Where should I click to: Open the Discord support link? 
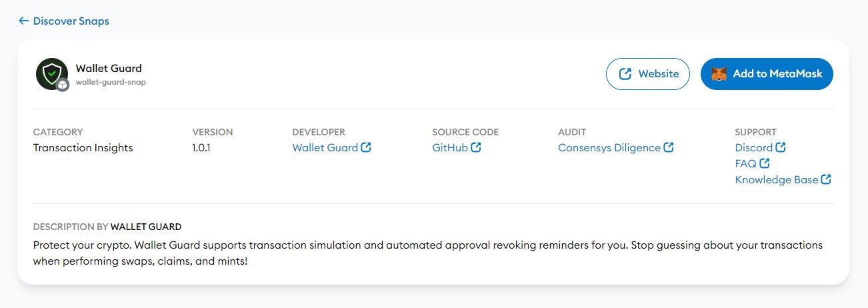point(753,148)
